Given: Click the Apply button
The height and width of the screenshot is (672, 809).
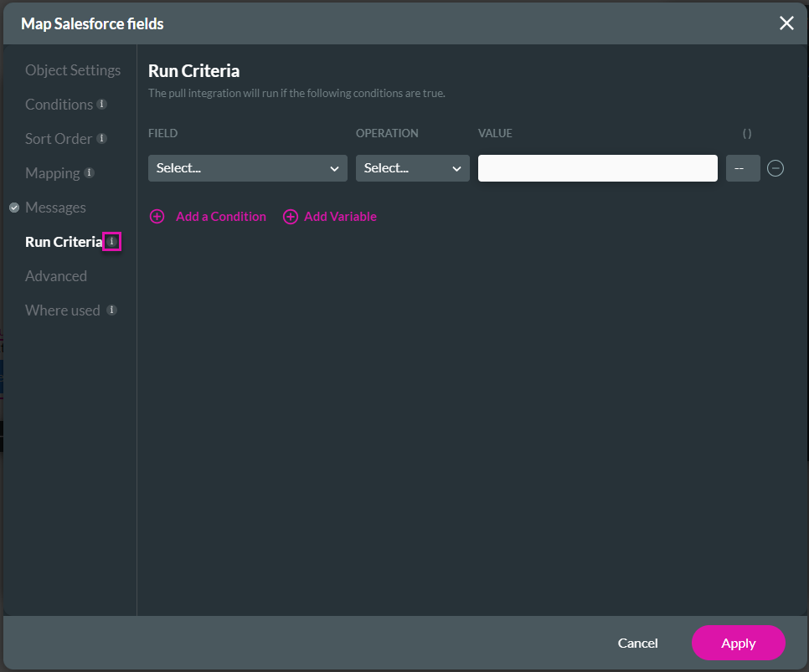Looking at the screenshot, I should click(738, 643).
